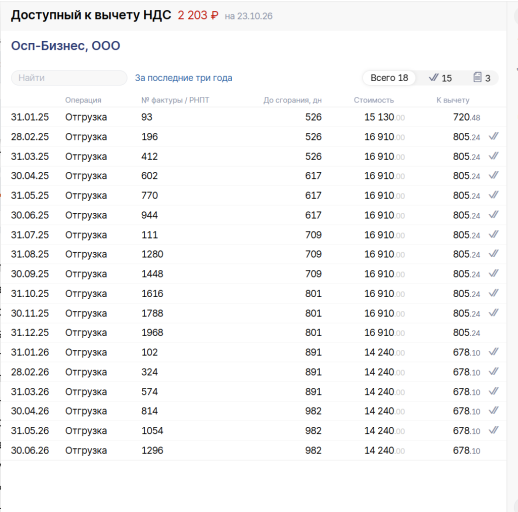Click the double-check icon in invoice 1788 row

(494, 313)
